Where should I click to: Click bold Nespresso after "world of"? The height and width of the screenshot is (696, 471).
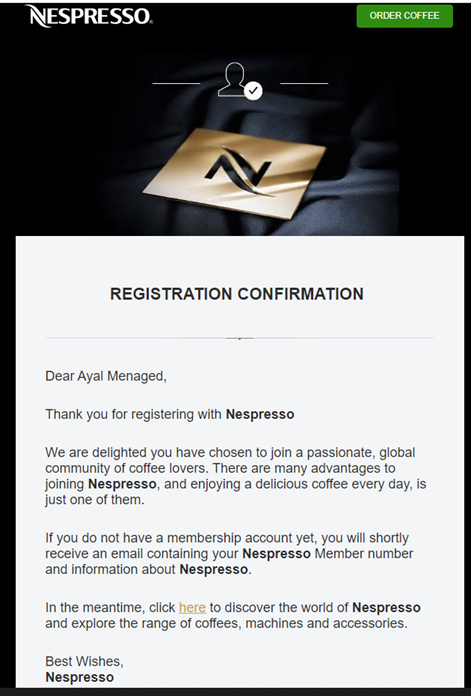(386, 607)
